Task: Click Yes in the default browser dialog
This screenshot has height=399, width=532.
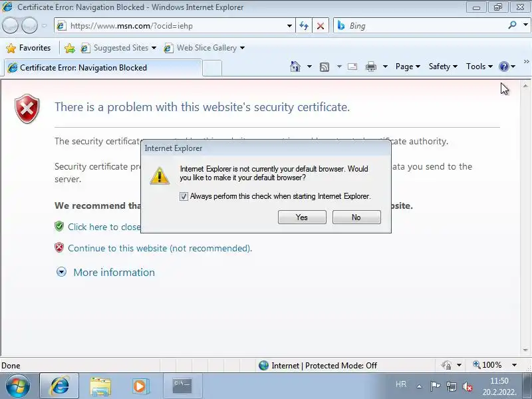Action: tap(302, 217)
